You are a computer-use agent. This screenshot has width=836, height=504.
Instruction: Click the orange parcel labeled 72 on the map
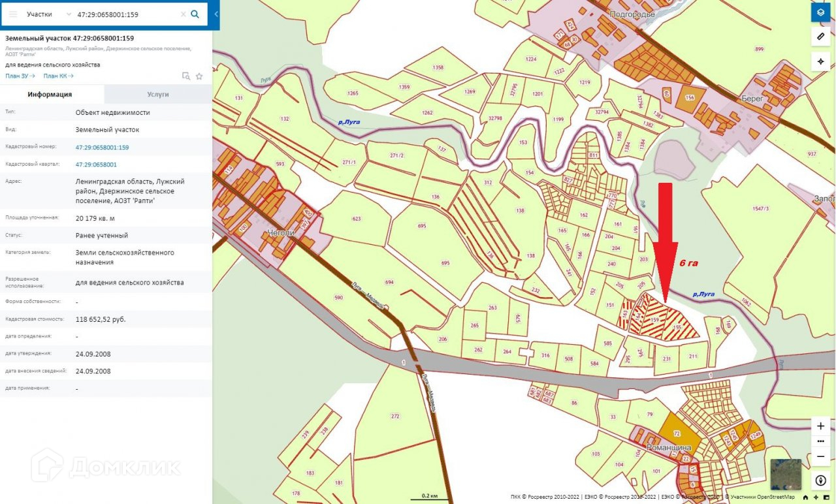pyautogui.click(x=677, y=434)
